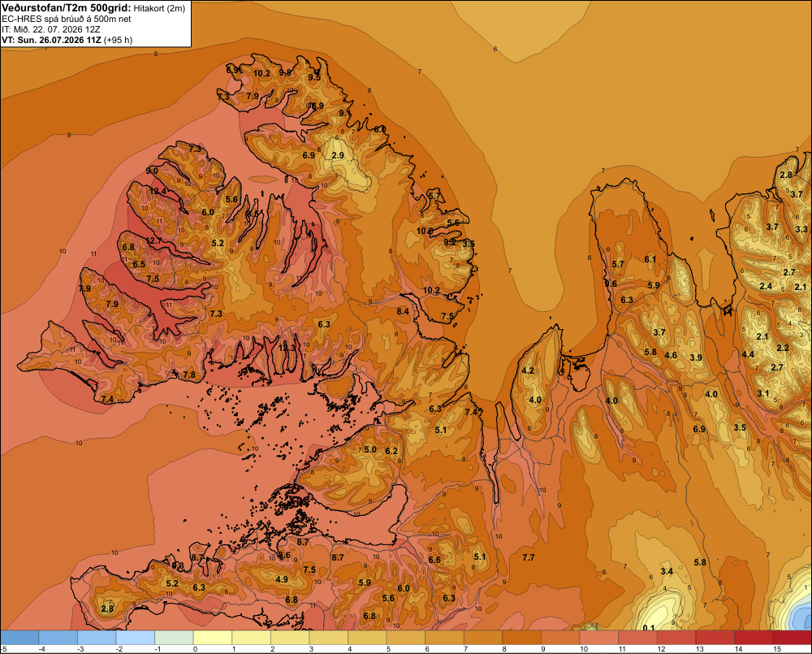Select the legend label -3
812x654 pixels.
click(x=80, y=649)
